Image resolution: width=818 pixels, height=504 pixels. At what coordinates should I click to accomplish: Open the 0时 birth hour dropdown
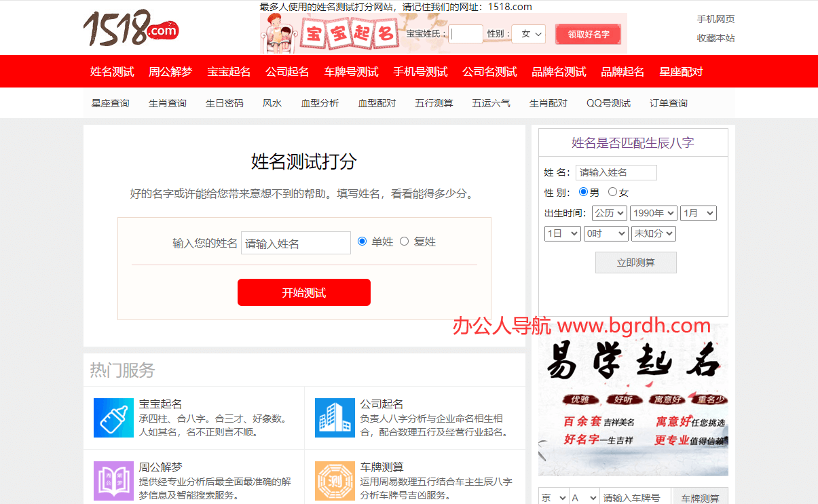(x=606, y=233)
